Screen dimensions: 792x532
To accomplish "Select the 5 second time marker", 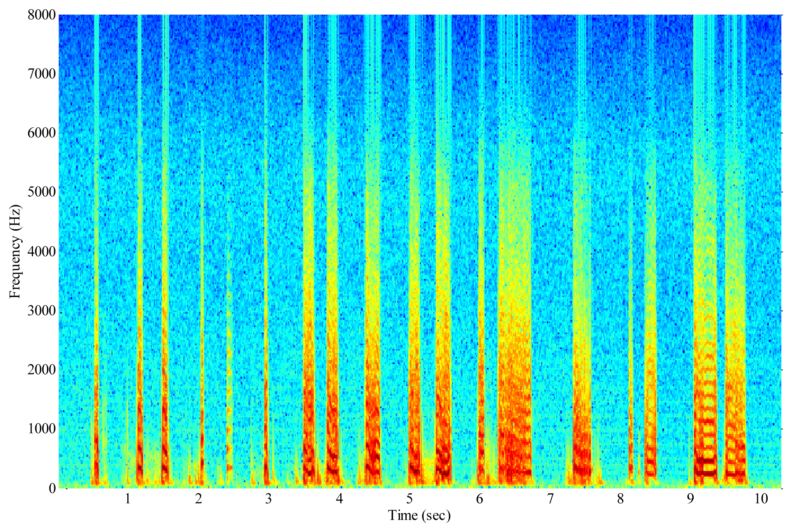I will 409,499.
